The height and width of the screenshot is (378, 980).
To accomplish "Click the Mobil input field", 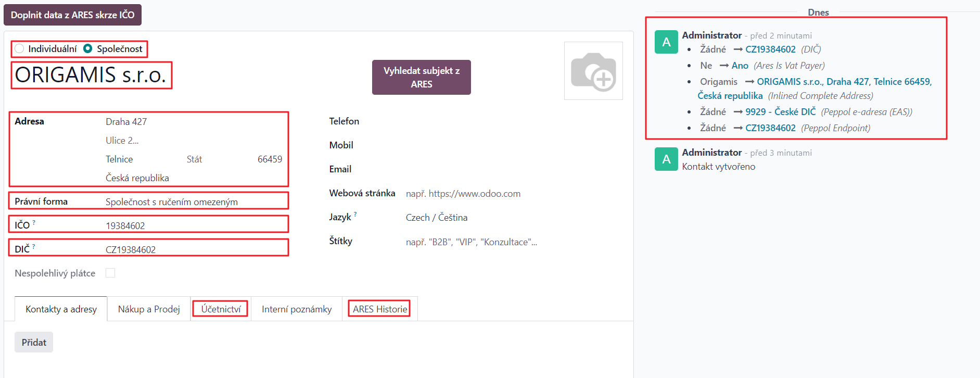I will coord(513,145).
